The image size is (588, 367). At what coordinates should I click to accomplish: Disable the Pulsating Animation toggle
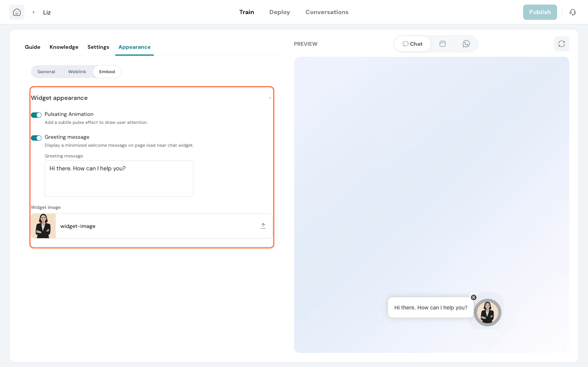click(x=36, y=115)
